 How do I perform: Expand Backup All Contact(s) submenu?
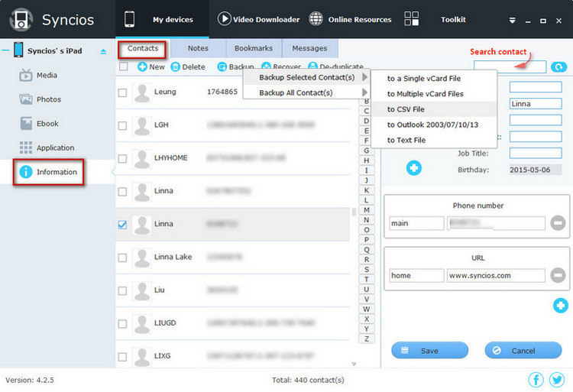point(306,92)
